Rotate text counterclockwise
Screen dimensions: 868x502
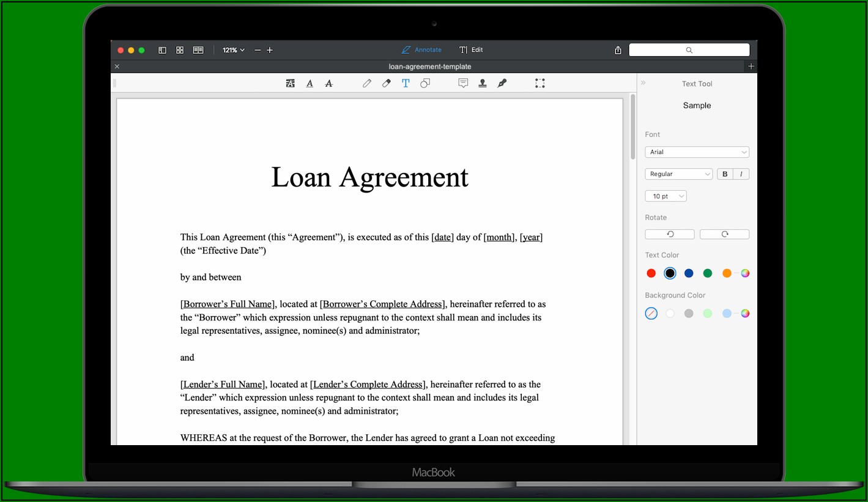coord(670,234)
